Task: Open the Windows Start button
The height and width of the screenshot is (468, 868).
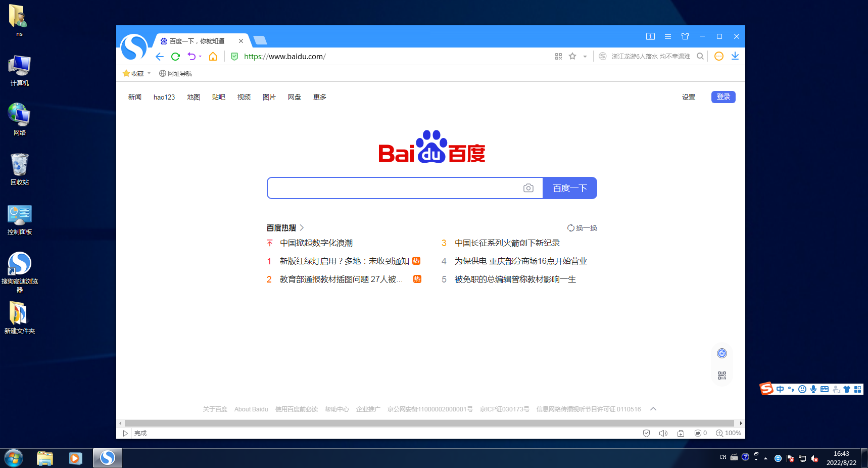Action: coord(14,458)
